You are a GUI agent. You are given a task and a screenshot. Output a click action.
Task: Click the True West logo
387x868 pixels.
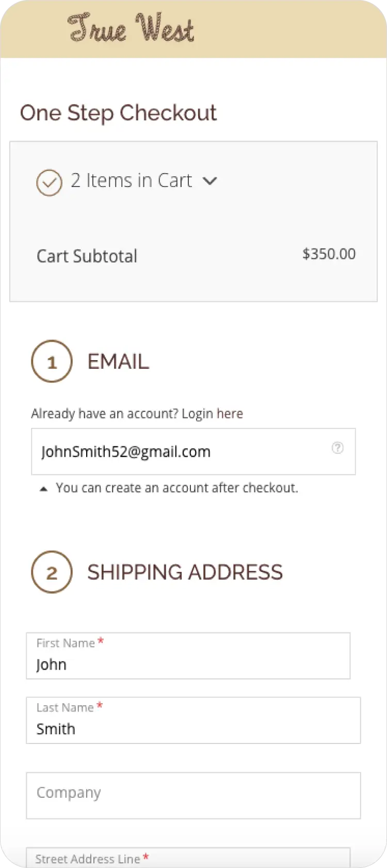pos(131,27)
